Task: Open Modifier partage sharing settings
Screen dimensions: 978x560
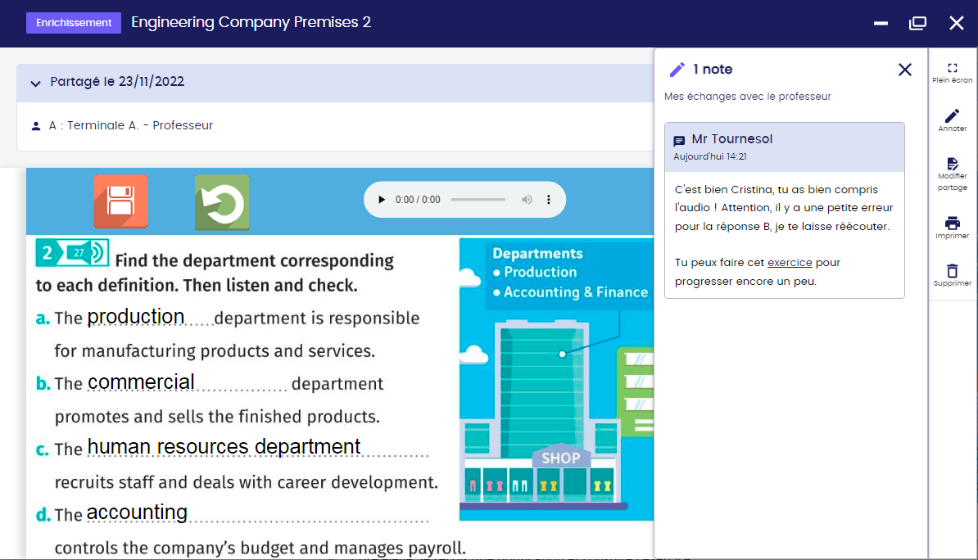Action: click(x=952, y=174)
